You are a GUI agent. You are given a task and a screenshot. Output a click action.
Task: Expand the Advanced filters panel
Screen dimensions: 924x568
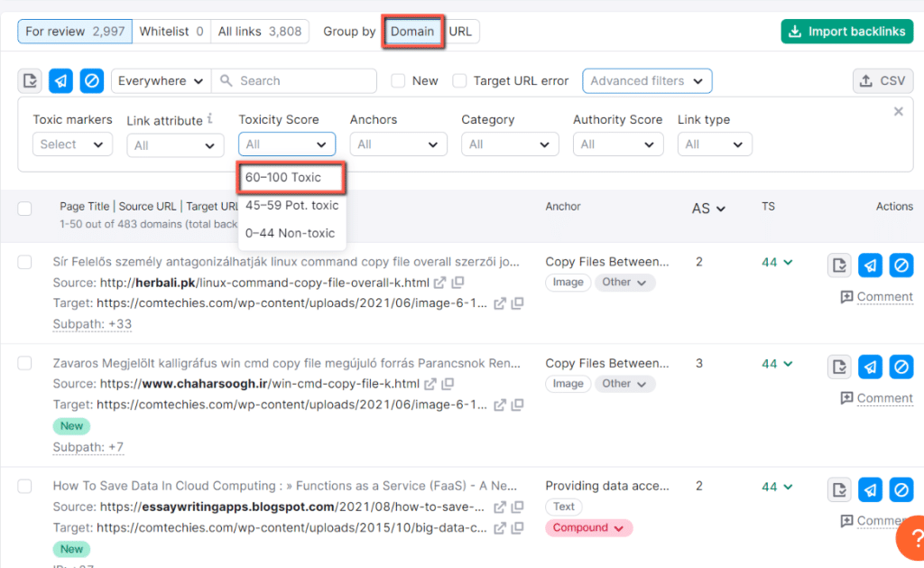(646, 80)
